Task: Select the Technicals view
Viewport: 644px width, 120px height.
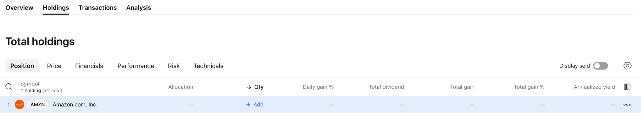Action: tap(208, 66)
